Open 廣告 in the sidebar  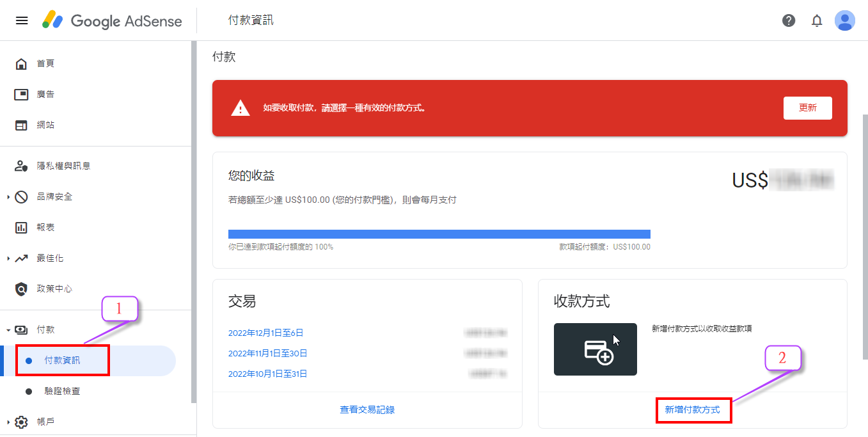pos(45,94)
